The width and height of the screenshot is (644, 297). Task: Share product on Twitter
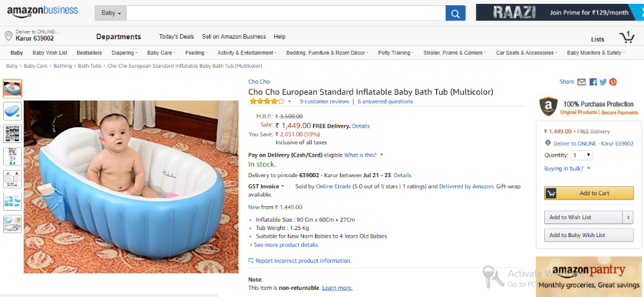(603, 82)
